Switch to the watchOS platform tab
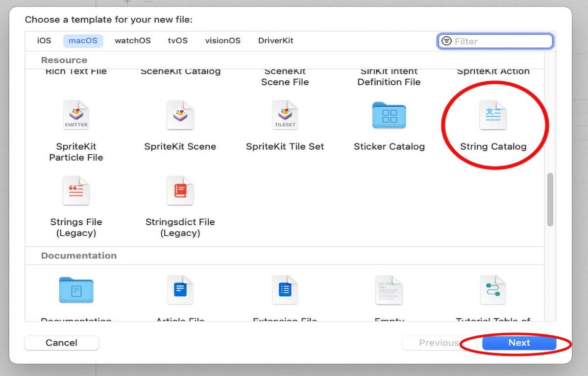This screenshot has height=376, width=588. point(133,41)
